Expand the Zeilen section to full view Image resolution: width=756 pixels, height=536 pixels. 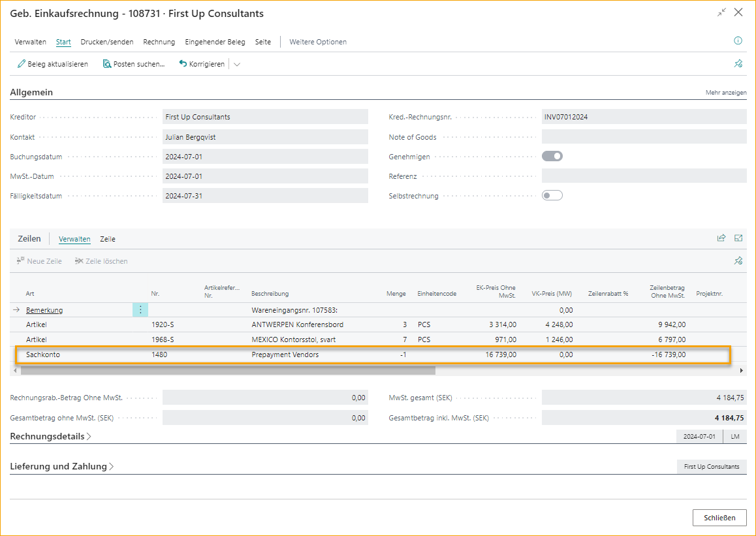pos(738,238)
